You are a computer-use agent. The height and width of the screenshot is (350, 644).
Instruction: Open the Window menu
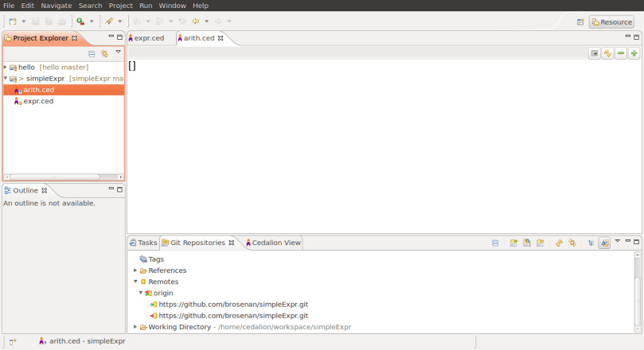click(x=172, y=6)
